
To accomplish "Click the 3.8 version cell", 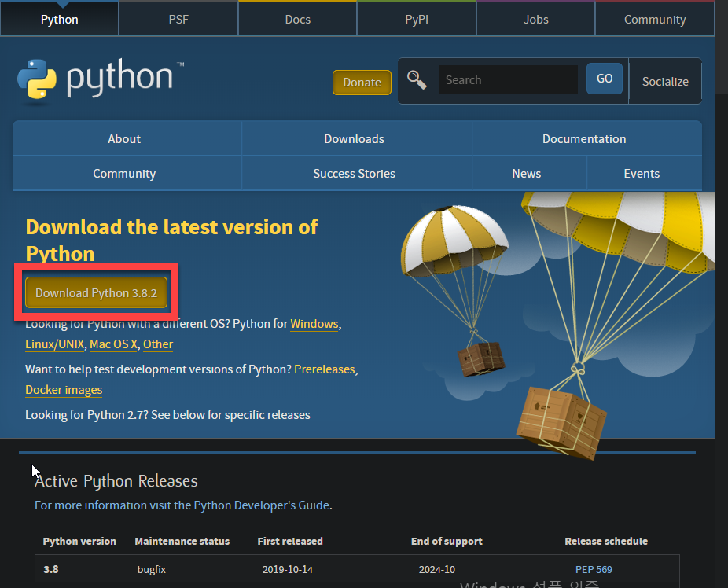I will pyautogui.click(x=51, y=569).
